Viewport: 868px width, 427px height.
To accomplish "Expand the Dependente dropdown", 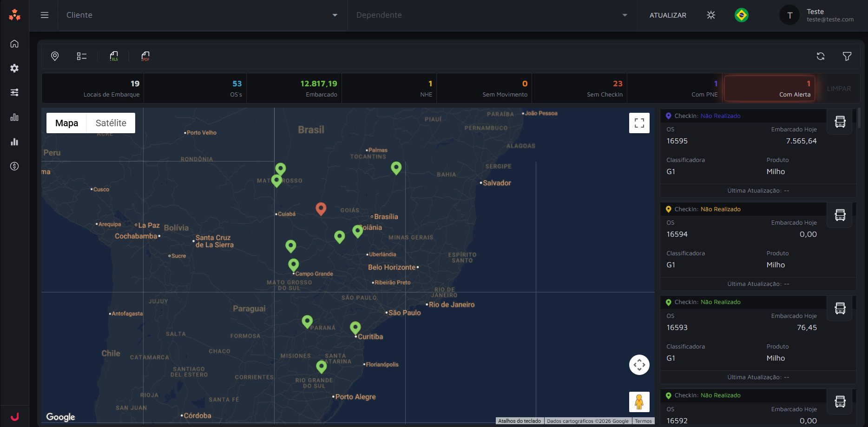I will pos(492,15).
